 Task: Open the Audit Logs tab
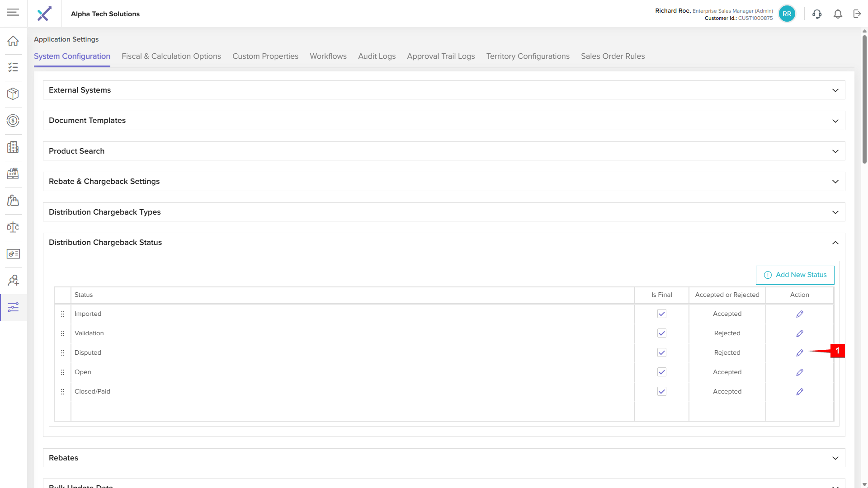click(x=377, y=56)
